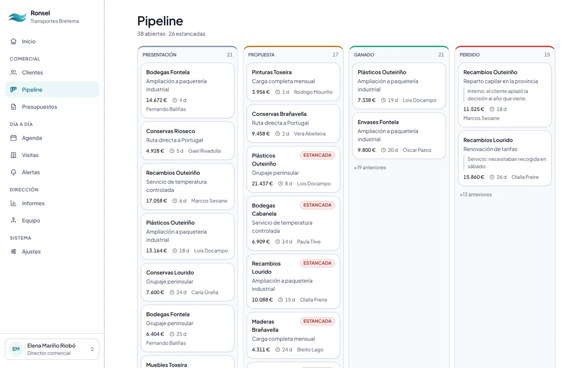Click the house icon next to Inicio
The height and width of the screenshot is (368, 588).
tap(14, 42)
